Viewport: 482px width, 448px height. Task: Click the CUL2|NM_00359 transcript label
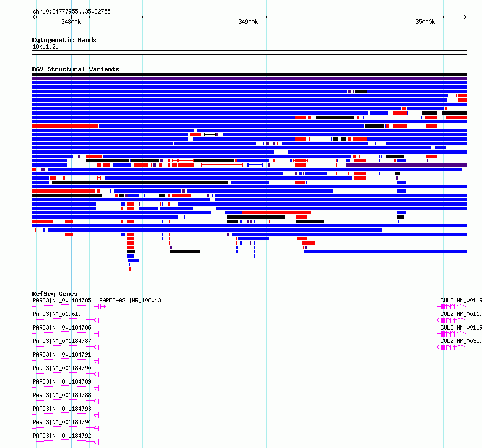pyautogui.click(x=461, y=341)
